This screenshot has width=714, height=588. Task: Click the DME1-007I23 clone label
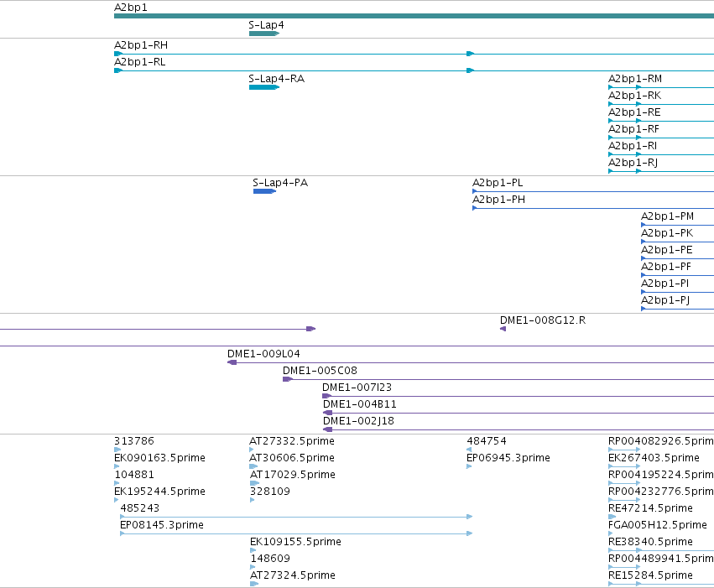[357, 388]
